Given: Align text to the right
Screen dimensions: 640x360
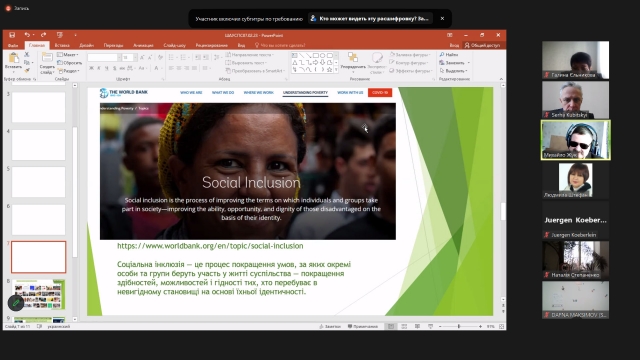Looking at the screenshot, I should tap(187, 68).
